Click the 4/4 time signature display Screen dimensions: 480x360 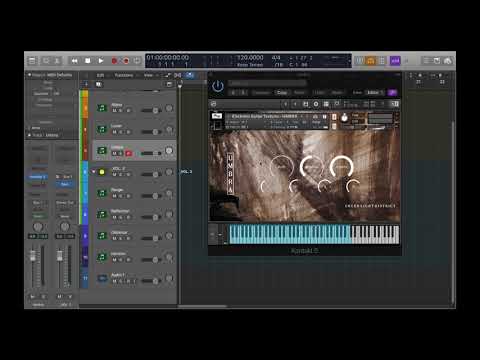coord(276,58)
